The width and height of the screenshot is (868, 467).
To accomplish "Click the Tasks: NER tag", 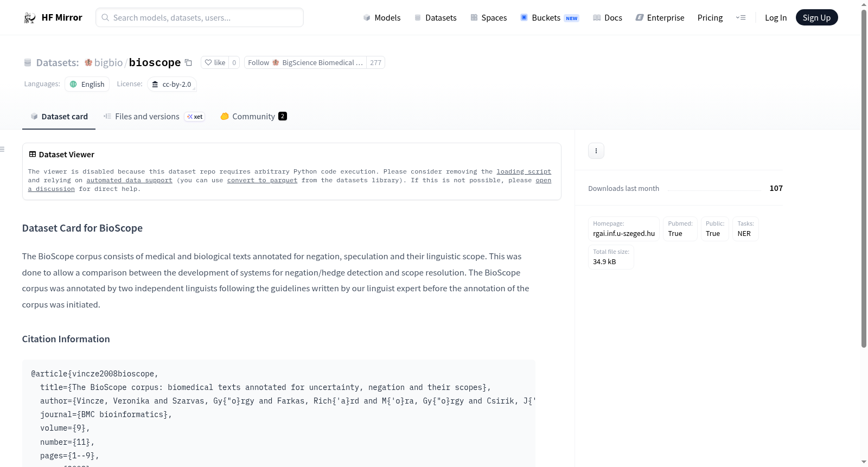I will 745,229.
